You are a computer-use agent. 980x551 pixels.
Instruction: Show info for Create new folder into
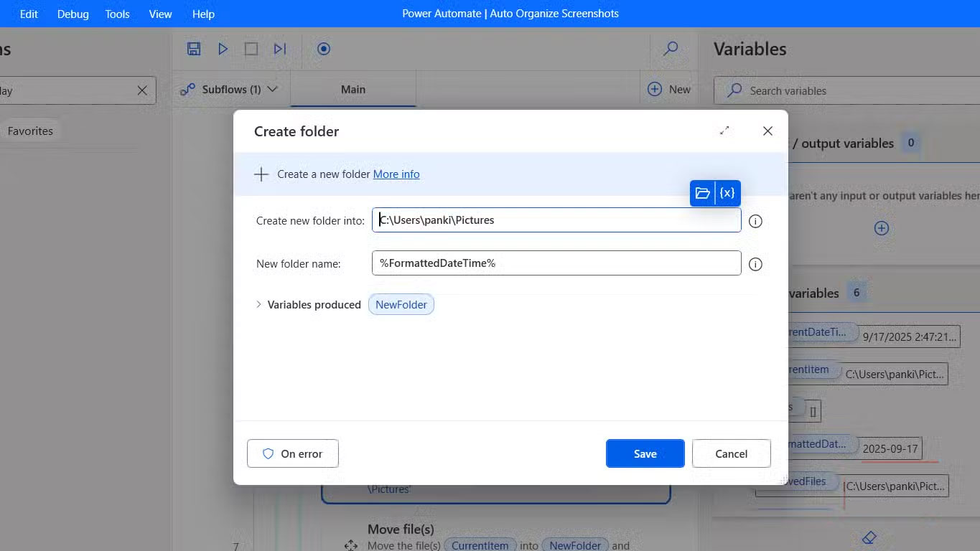tap(755, 221)
